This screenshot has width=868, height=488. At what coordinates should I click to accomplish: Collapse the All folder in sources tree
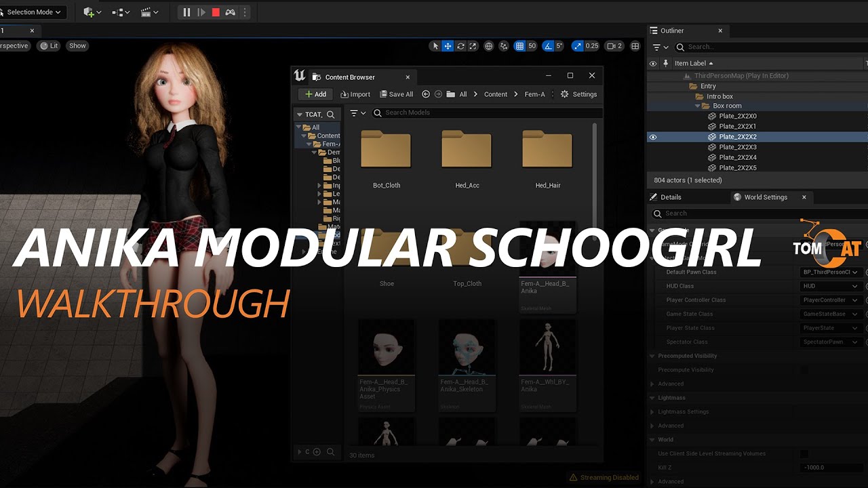pos(299,127)
